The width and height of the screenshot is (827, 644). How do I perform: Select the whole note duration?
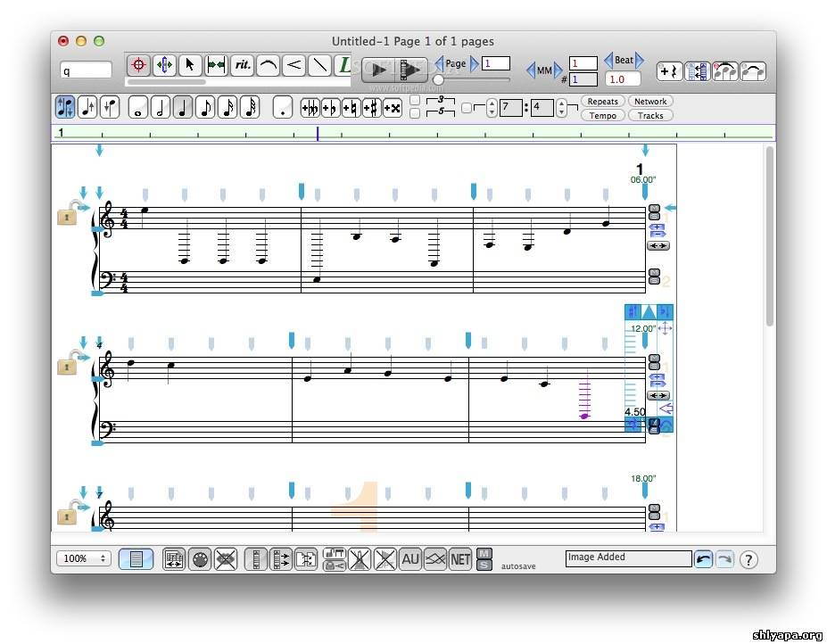(x=138, y=108)
